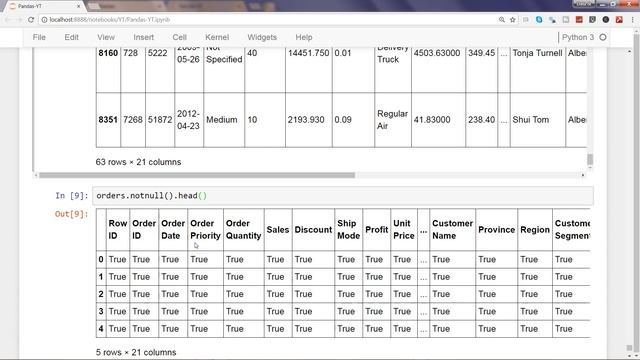Open the Edit menu
The width and height of the screenshot is (640, 360).
click(x=71, y=37)
